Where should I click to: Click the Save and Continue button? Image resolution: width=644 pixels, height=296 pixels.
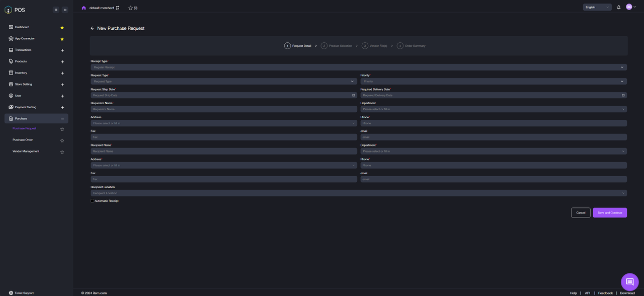coord(609,212)
